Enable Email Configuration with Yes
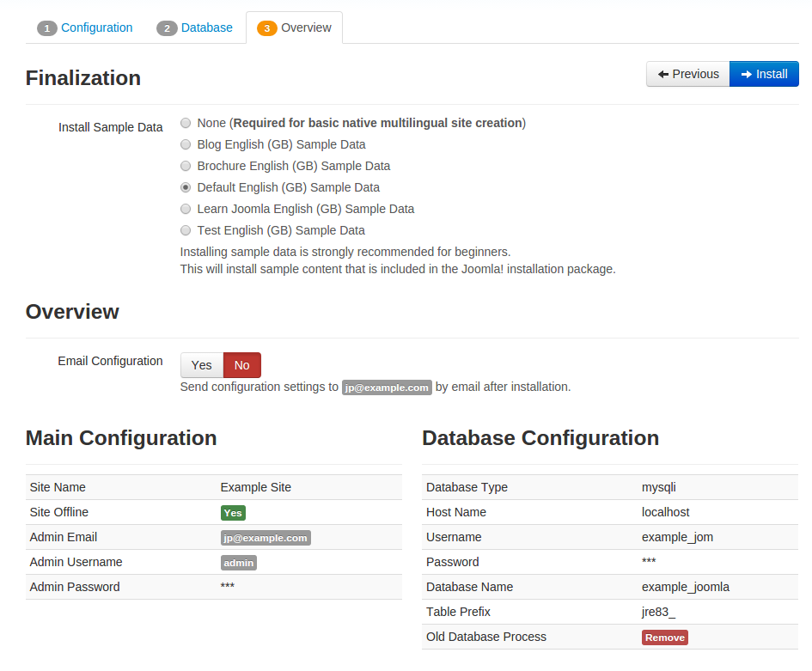812x671 pixels. click(202, 365)
